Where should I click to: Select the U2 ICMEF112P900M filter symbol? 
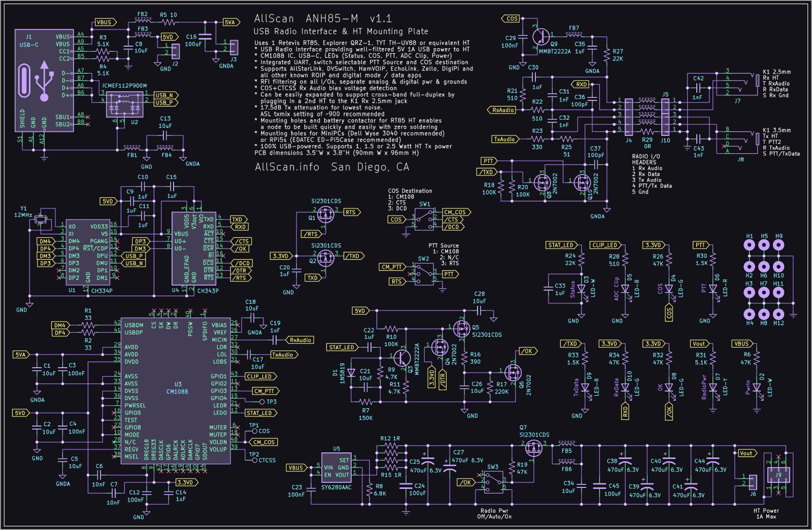click(x=124, y=103)
